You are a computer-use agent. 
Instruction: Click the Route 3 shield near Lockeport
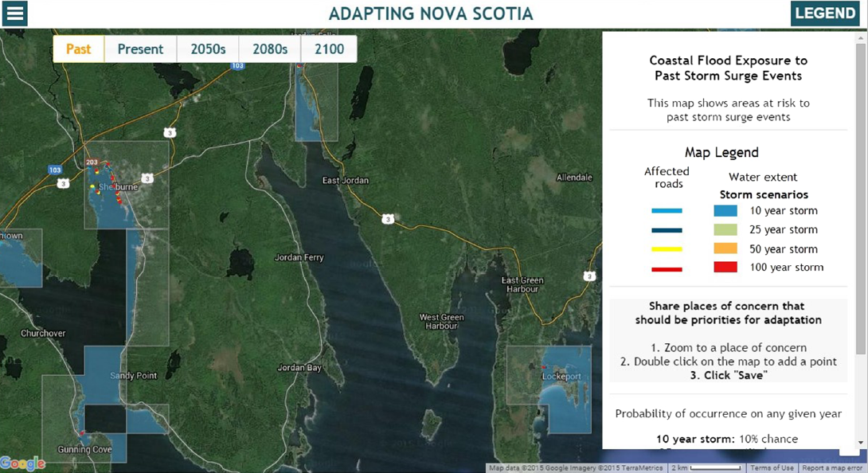[x=589, y=275]
